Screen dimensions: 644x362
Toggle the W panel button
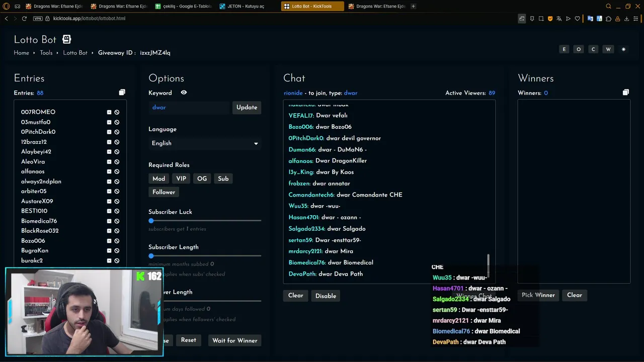click(x=608, y=49)
